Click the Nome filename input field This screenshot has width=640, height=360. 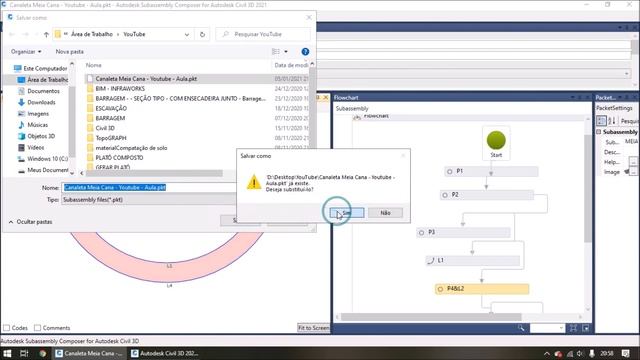coord(149,187)
